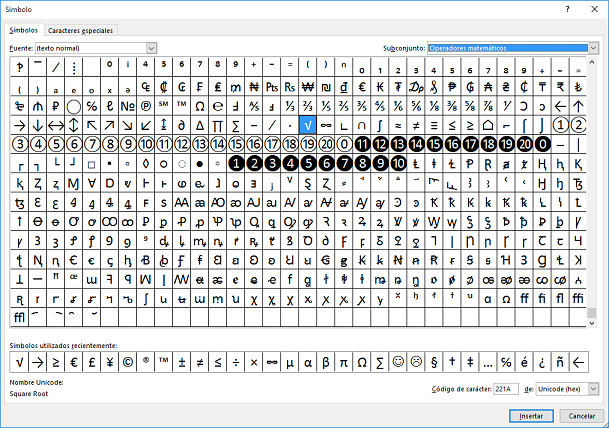Choose recently used beta β symbol
The height and width of the screenshot is (428, 609).
coord(326,362)
